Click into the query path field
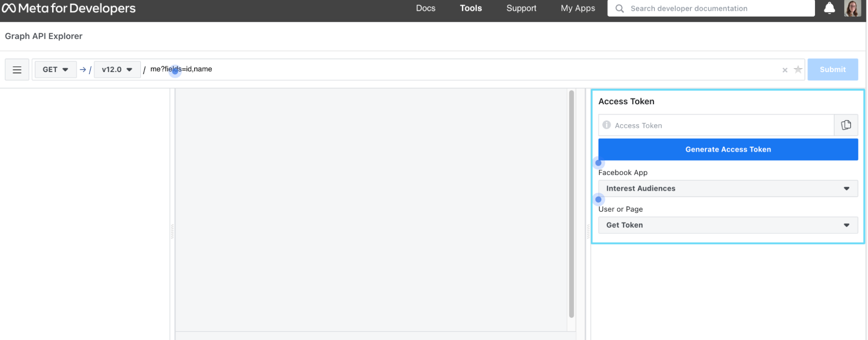Screen dimensions: 868x340 pos(462,69)
